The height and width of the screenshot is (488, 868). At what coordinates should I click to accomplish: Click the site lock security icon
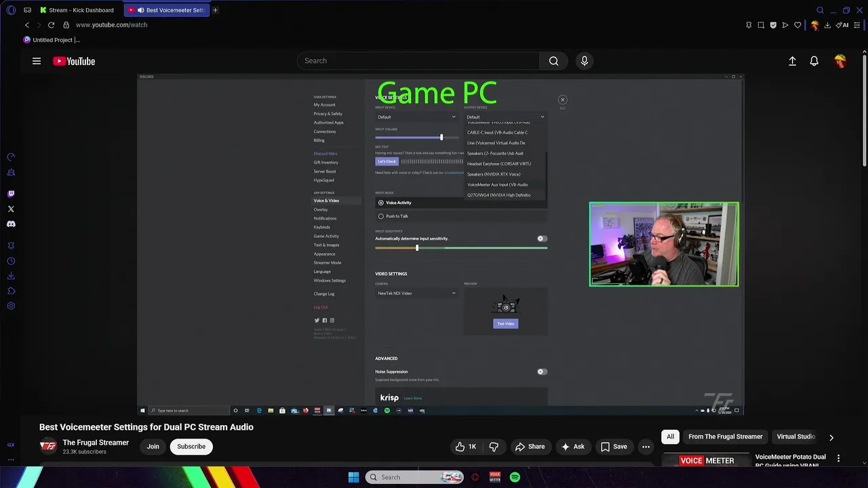[66, 25]
